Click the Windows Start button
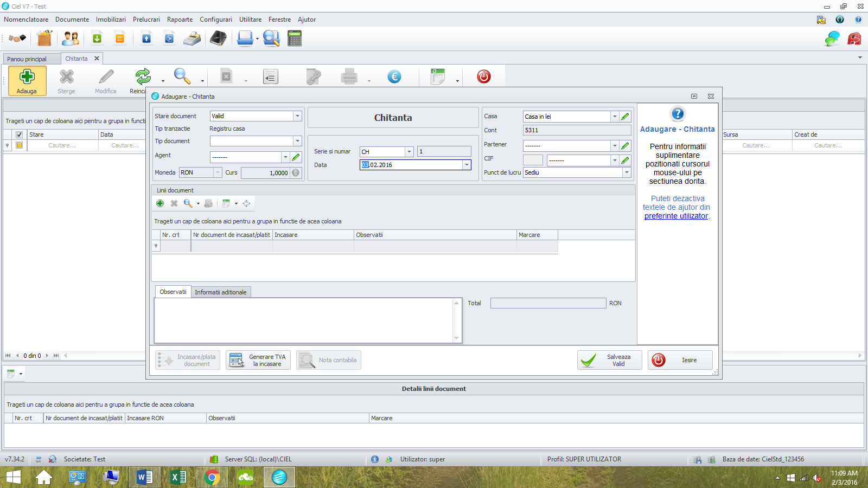 (x=13, y=477)
